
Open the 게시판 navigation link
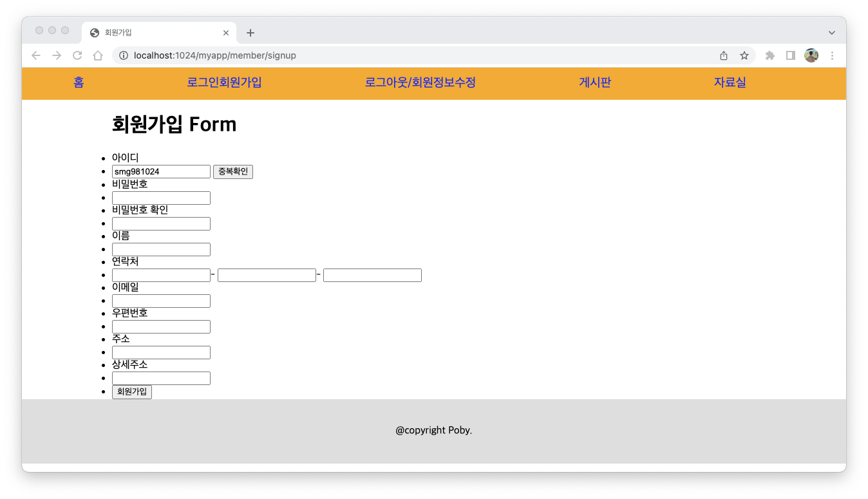click(595, 82)
